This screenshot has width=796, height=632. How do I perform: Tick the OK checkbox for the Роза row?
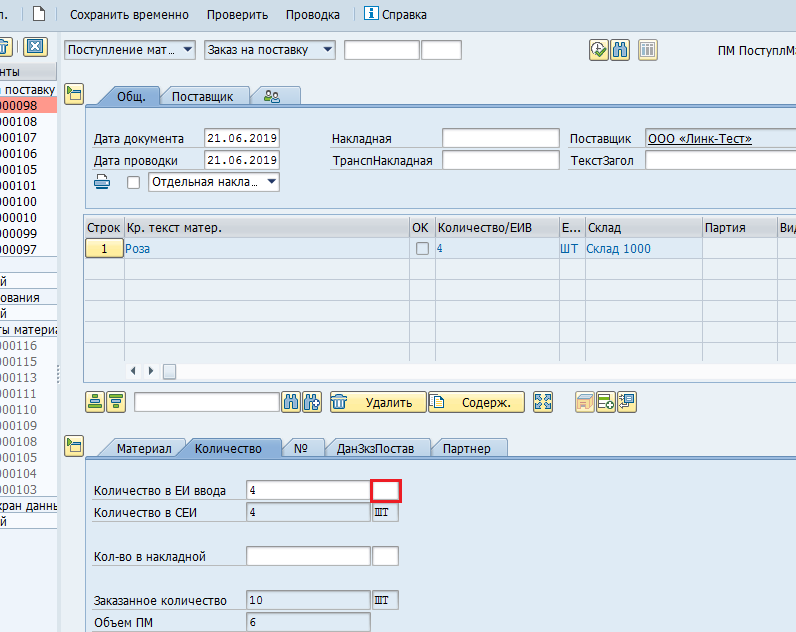click(422, 248)
